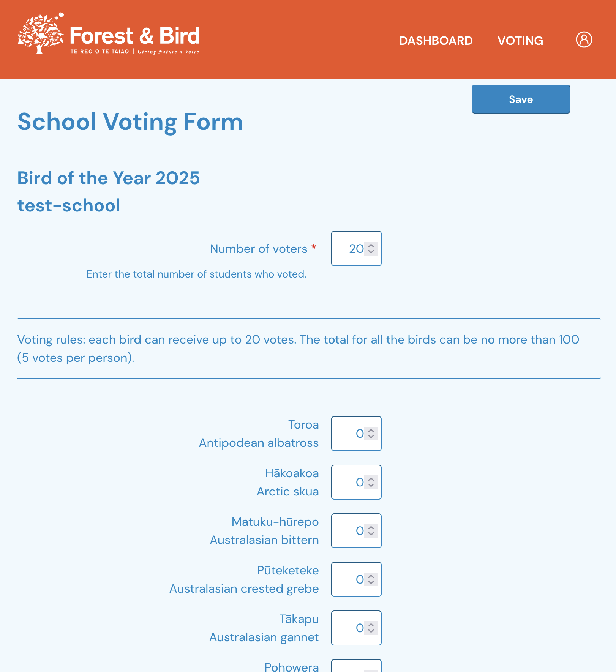Go to the Dashboard menu item
This screenshot has width=616, height=672.
click(436, 41)
